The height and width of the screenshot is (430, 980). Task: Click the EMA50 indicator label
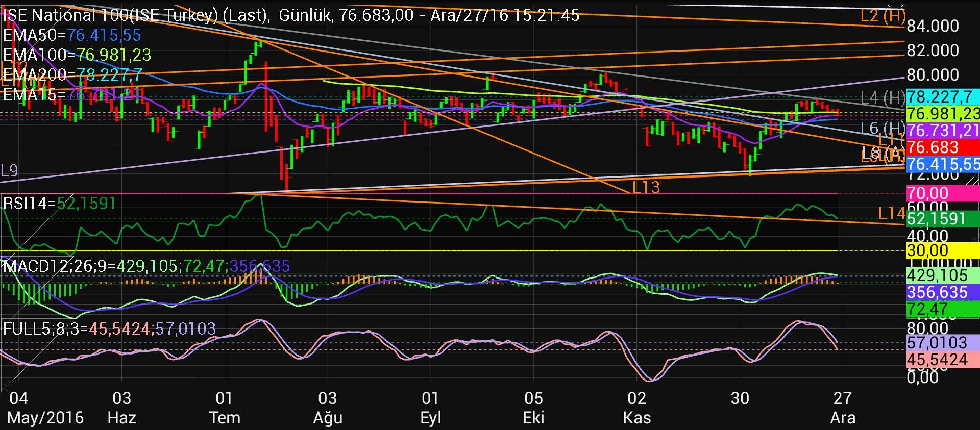point(71,35)
